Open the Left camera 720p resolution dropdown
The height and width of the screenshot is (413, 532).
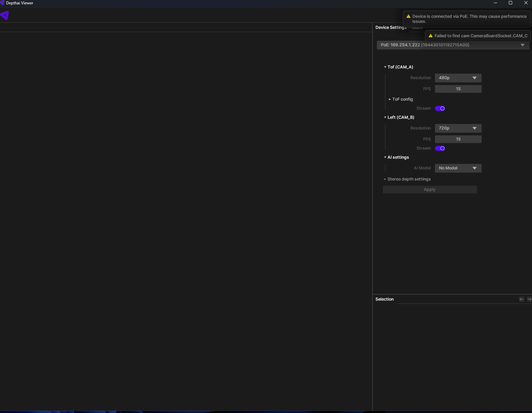click(458, 128)
